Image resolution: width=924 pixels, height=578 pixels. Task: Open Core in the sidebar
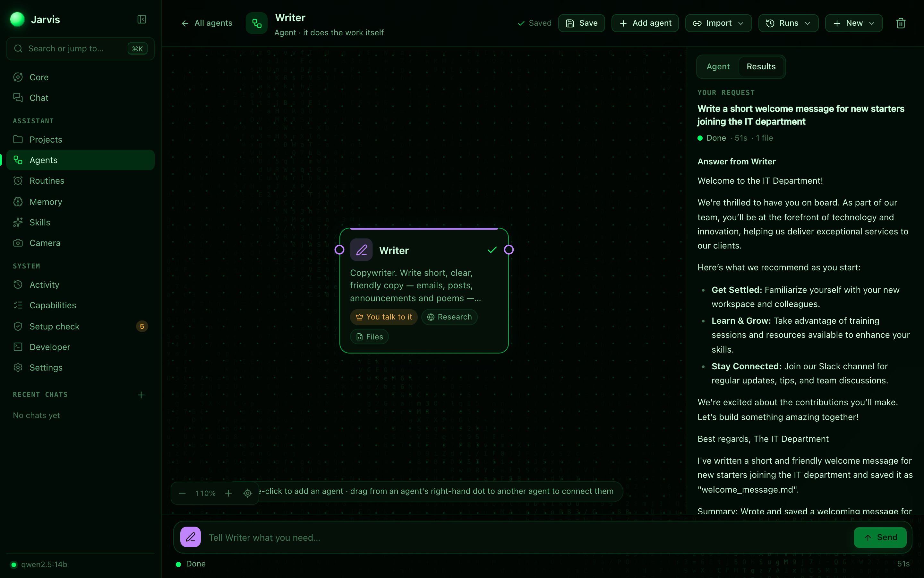(81, 77)
